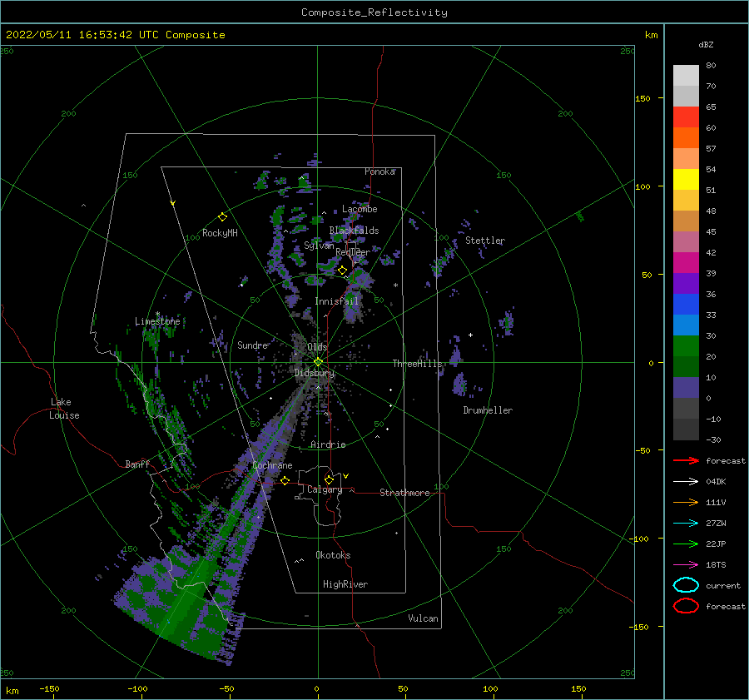749x700 pixels.
Task: Pick the 39 dBZ purple swatch
Action: coord(686,283)
